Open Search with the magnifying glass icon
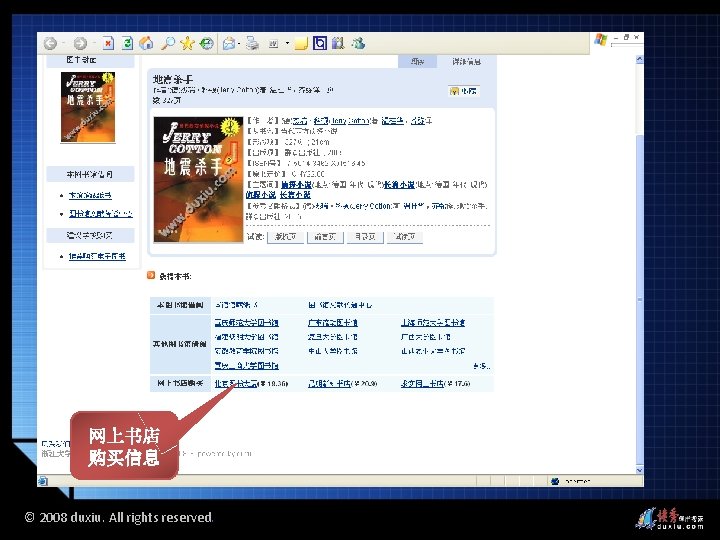 (x=168, y=44)
